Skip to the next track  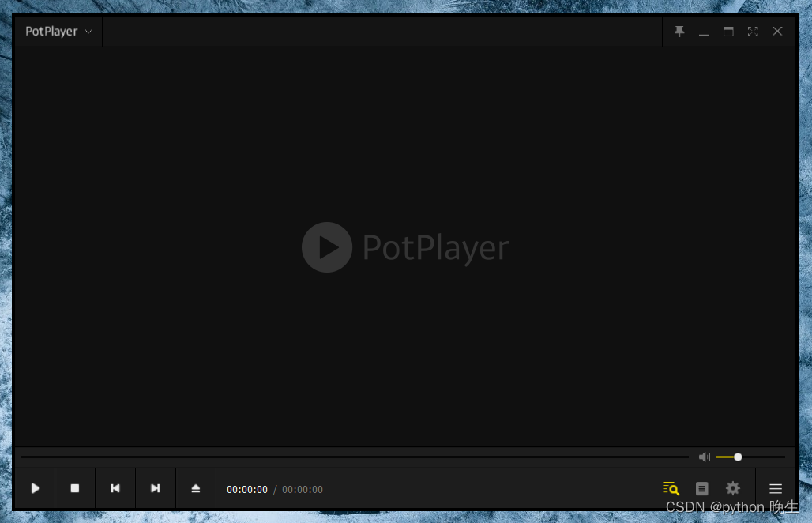[x=156, y=488]
